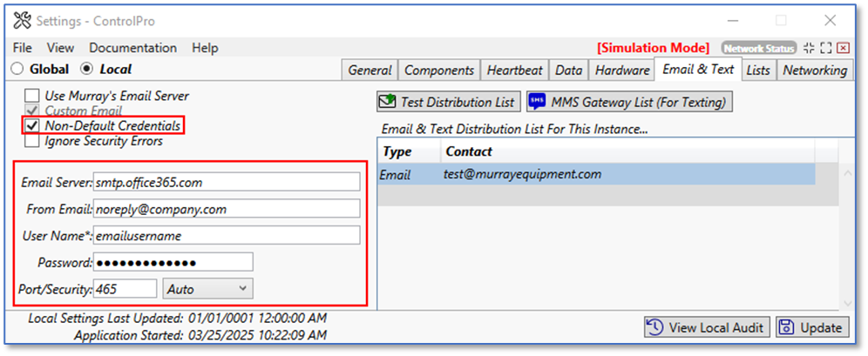868x356 pixels.
Task: Open the MMS Gateway List for texting
Action: [630, 102]
